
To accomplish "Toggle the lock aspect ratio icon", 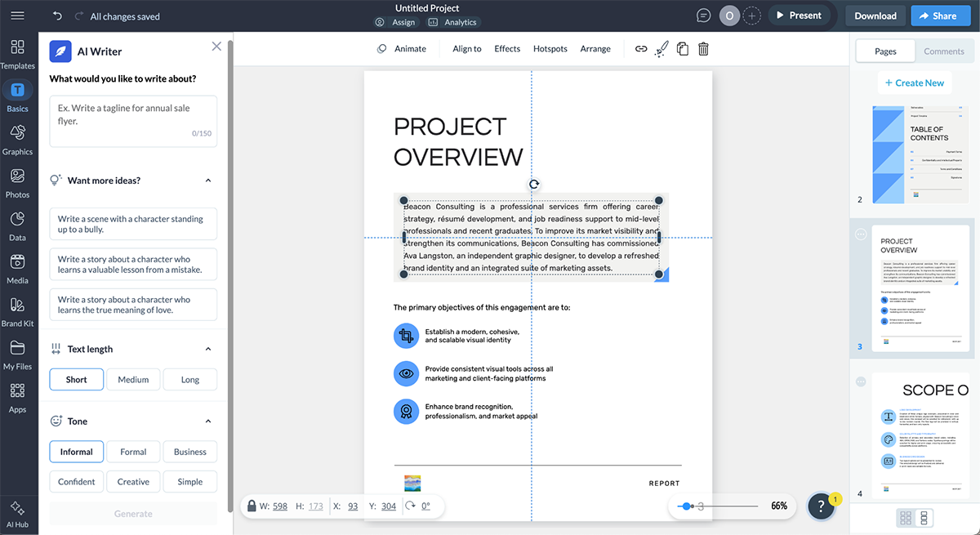I will (x=252, y=506).
